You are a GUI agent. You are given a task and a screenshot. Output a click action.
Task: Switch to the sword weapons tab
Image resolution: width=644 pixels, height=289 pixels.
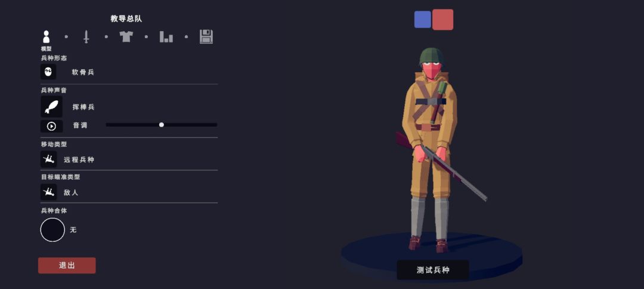pos(86,36)
